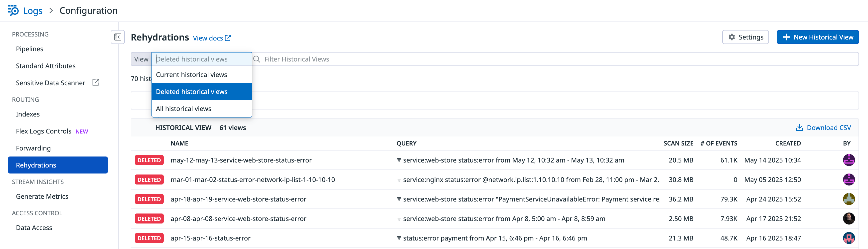Open the View docs link

pos(212,38)
